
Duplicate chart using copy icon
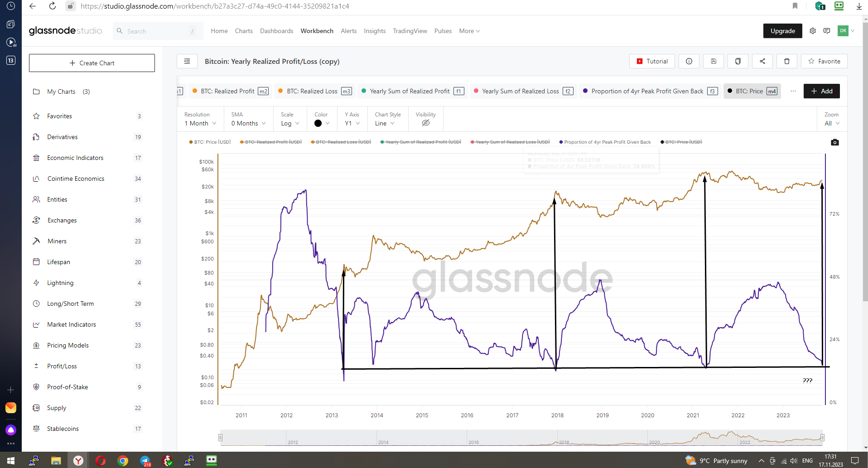738,61
